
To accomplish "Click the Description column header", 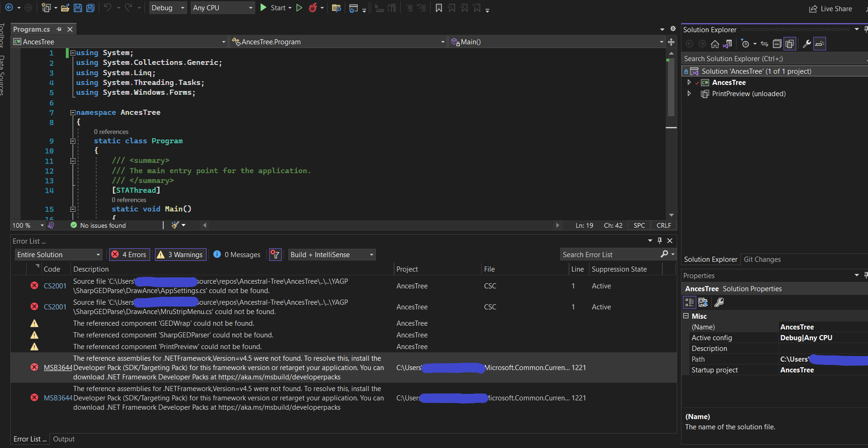I will tap(91, 269).
